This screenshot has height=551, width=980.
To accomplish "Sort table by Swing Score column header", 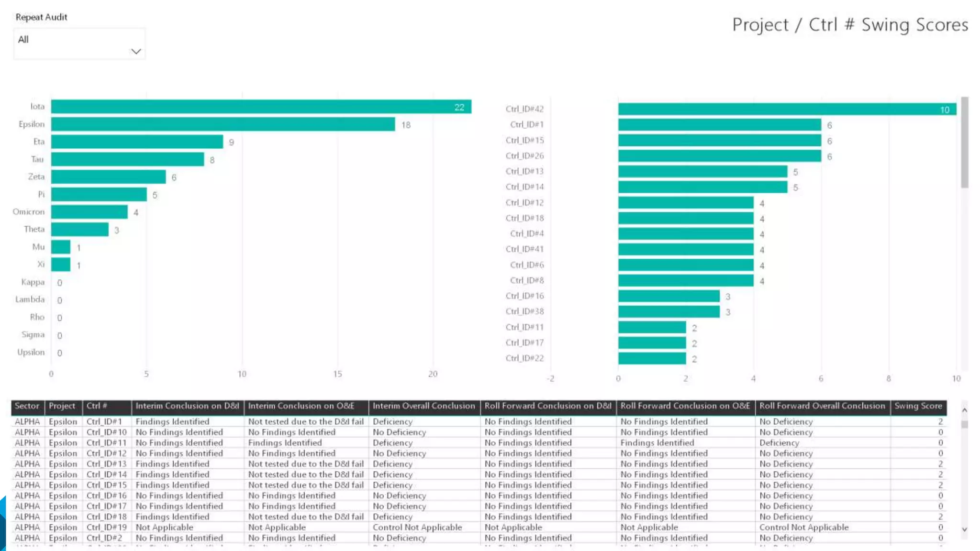I will coord(918,406).
